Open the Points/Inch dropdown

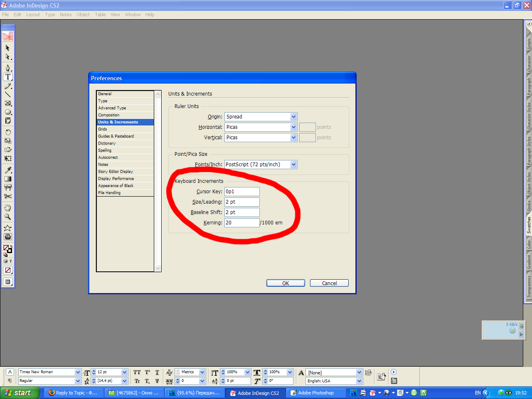[261, 165]
